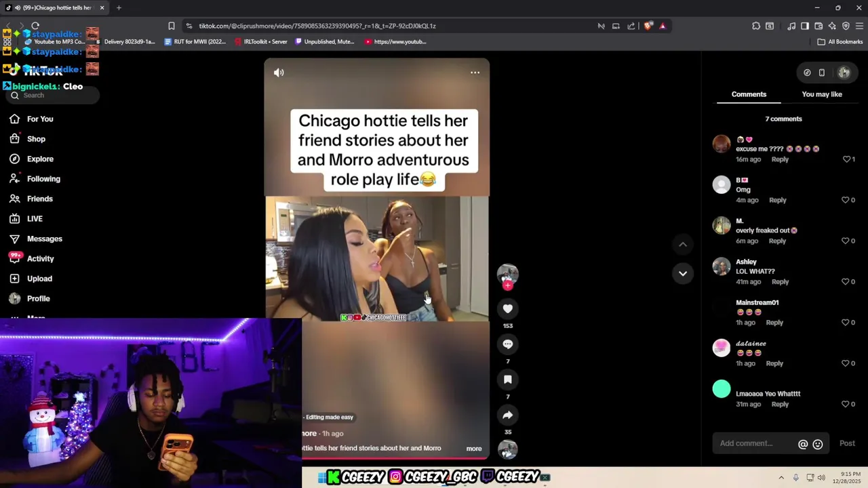Reply to the 'excuse me ????' comment
Image resolution: width=868 pixels, height=488 pixels.
[780, 159]
